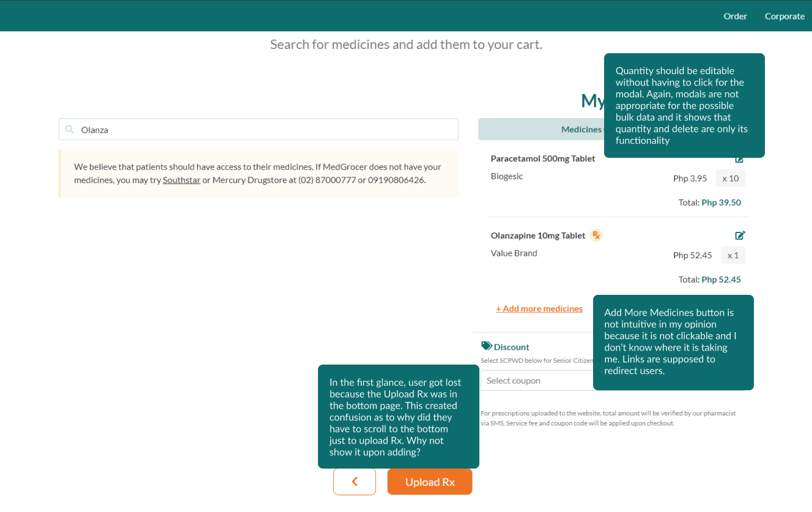The image size is (812, 512).
Task: Click the x 1 quantity for Olanzapine
Action: [733, 256]
